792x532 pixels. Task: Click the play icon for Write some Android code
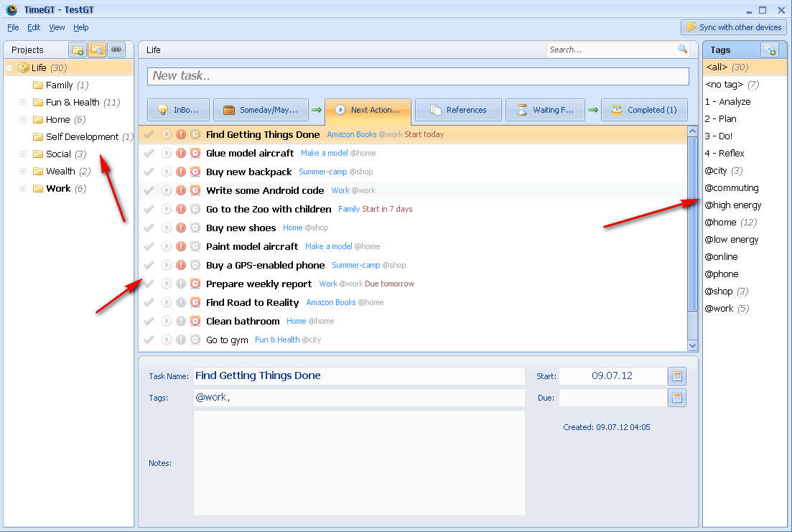167,190
